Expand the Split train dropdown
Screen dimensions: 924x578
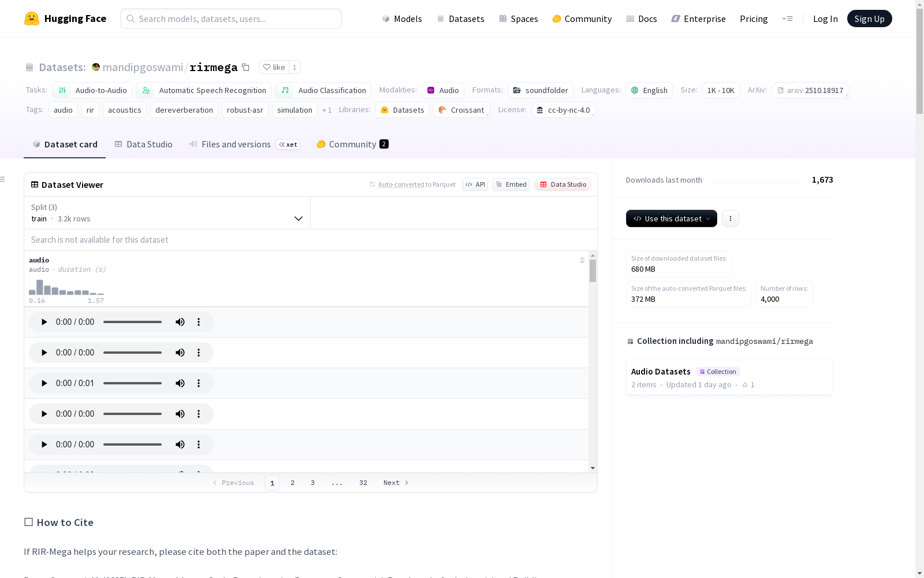pos(167,213)
